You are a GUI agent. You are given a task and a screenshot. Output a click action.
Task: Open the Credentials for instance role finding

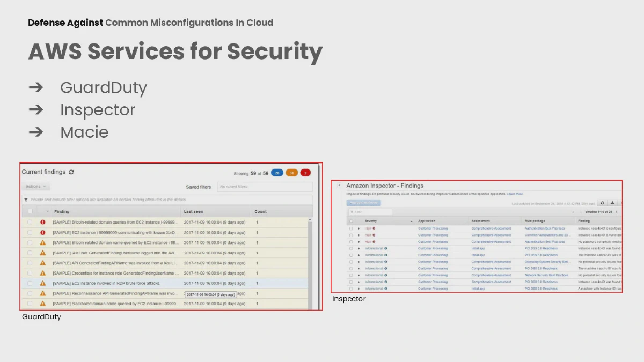click(115, 273)
